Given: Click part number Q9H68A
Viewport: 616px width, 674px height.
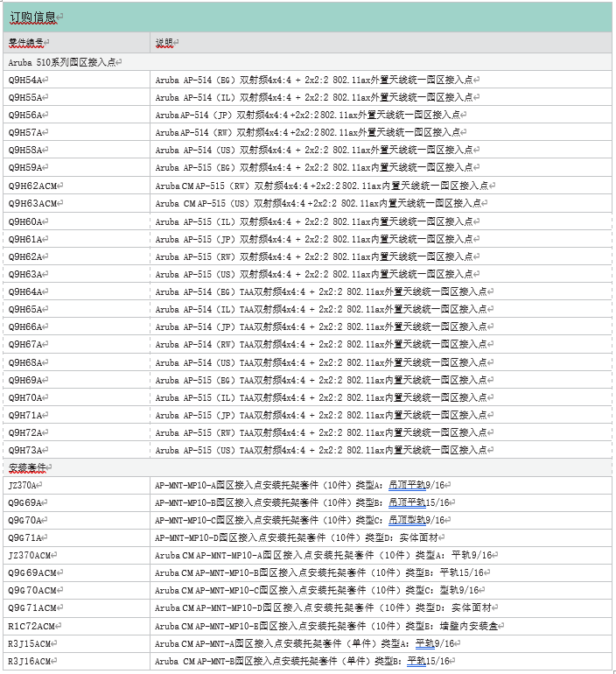Looking at the screenshot, I should pyautogui.click(x=25, y=362).
